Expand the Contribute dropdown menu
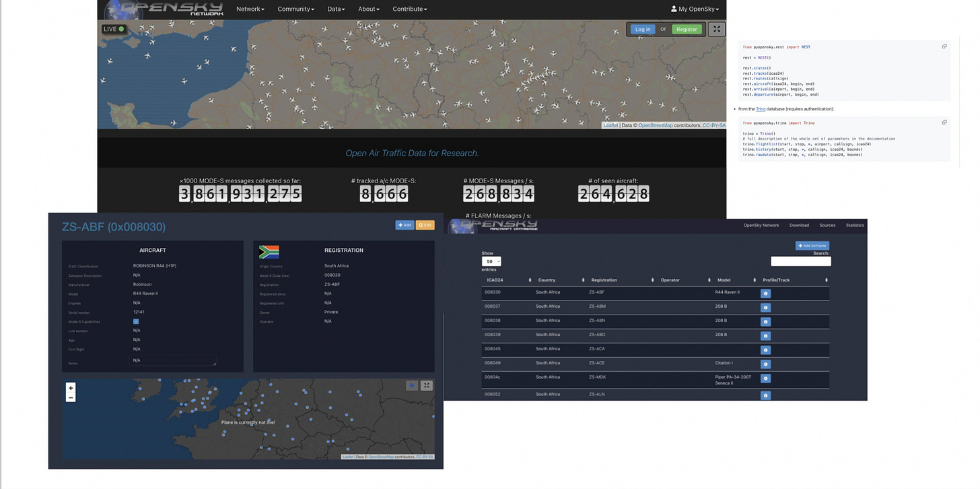Image resolution: width=980 pixels, height=489 pixels. (409, 9)
